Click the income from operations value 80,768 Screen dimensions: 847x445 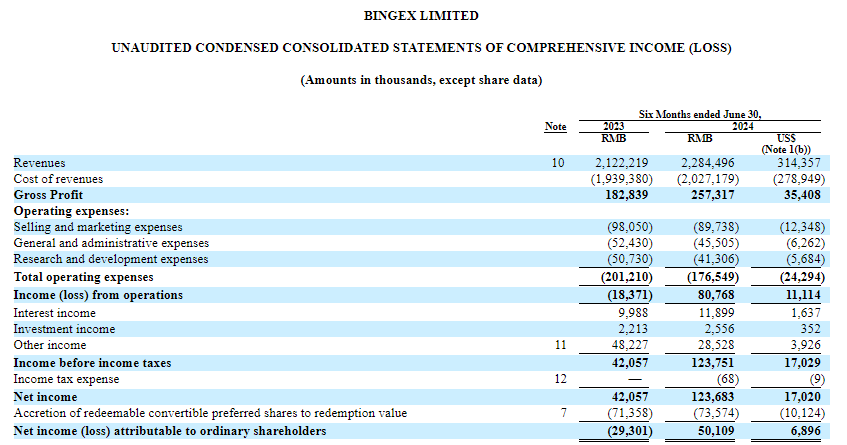point(716,295)
